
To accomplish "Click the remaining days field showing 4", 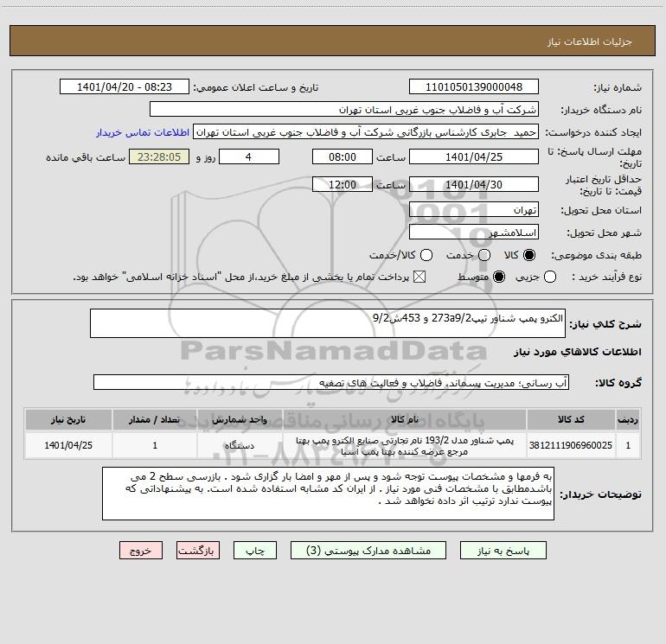I will pyautogui.click(x=248, y=156).
